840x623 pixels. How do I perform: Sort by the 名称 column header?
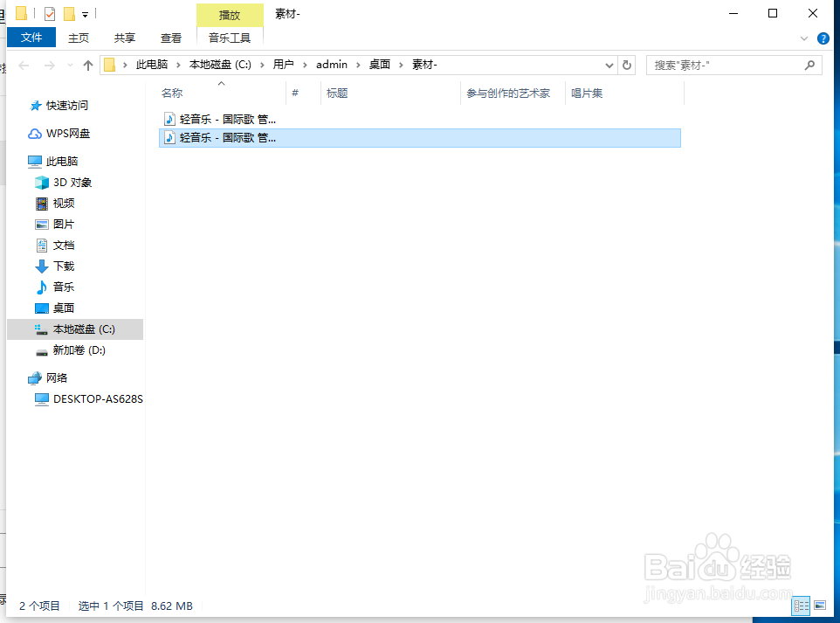click(x=172, y=93)
